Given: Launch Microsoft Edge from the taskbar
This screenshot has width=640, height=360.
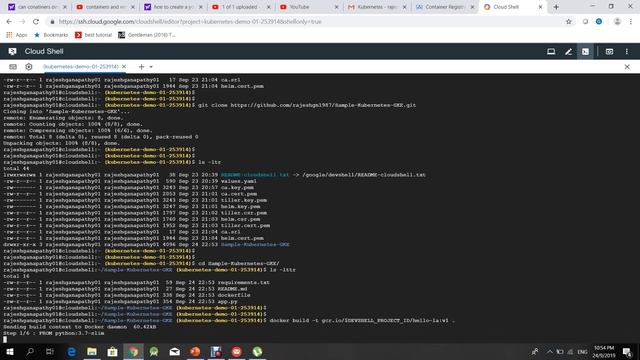Looking at the screenshot, I should pyautogui.click(x=71, y=351).
